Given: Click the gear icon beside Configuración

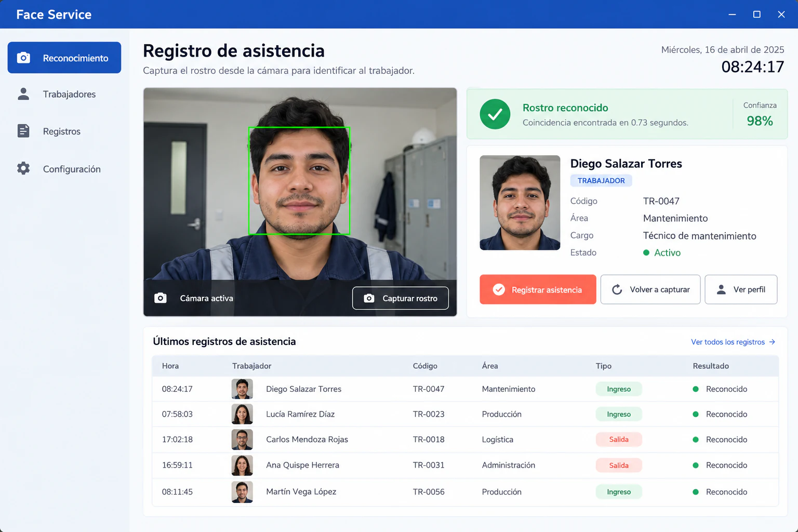Looking at the screenshot, I should 23,168.
